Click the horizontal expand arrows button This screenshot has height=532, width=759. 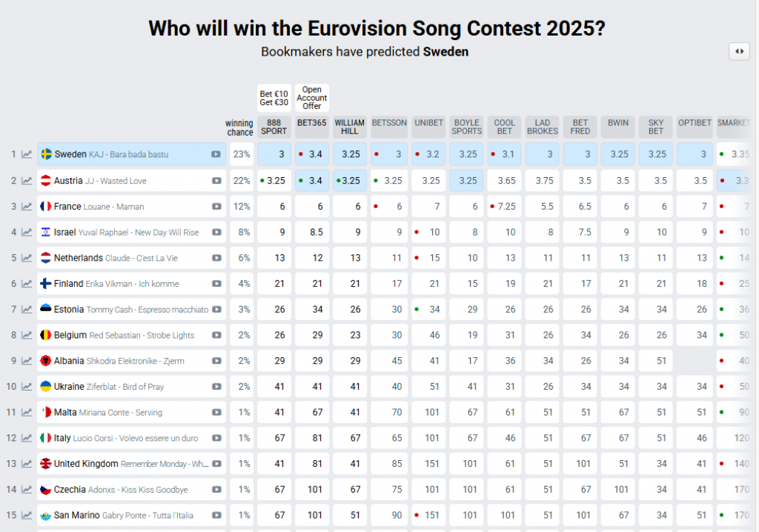coord(739,51)
